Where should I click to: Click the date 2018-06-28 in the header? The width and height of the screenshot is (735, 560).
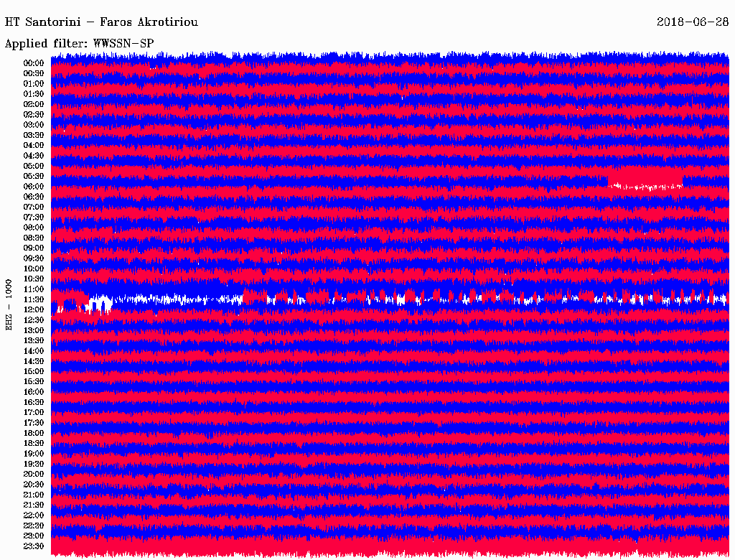pyautogui.click(x=693, y=22)
